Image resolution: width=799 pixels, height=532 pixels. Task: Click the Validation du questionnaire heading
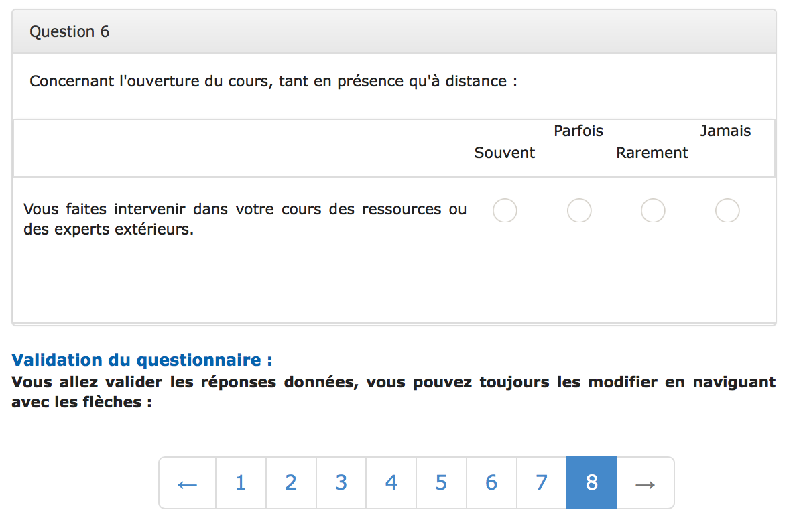(x=141, y=360)
